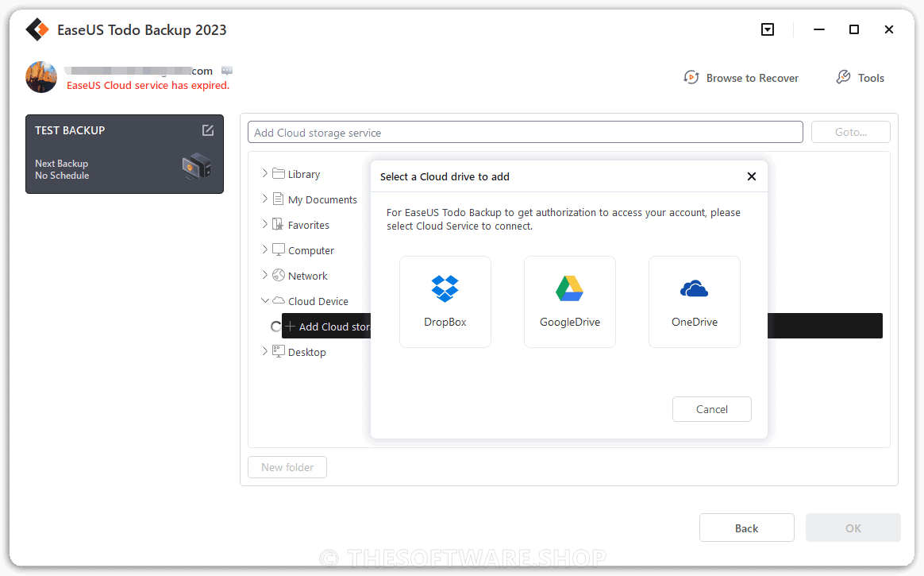924x576 pixels.
Task: Expand the Computer tree node
Action: pos(264,249)
